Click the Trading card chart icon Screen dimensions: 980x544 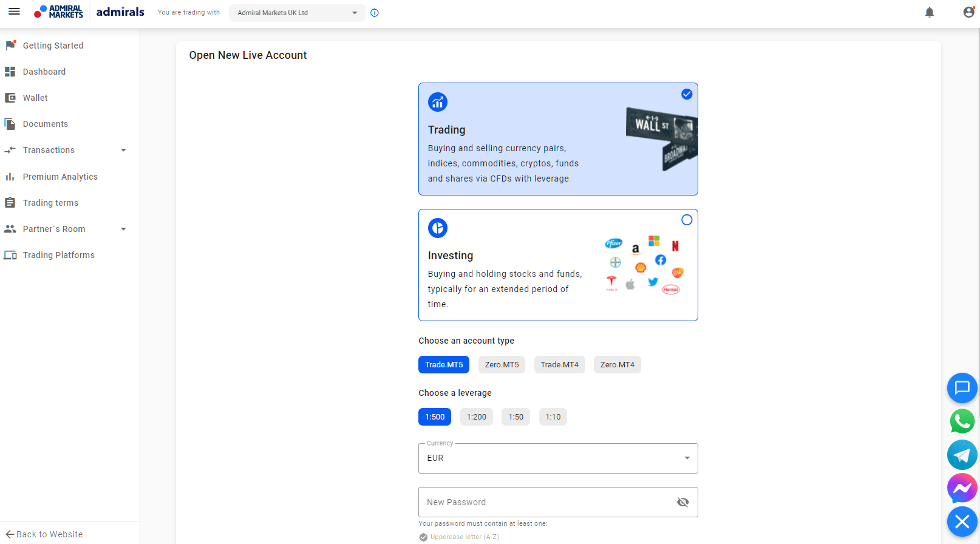pyautogui.click(x=438, y=102)
